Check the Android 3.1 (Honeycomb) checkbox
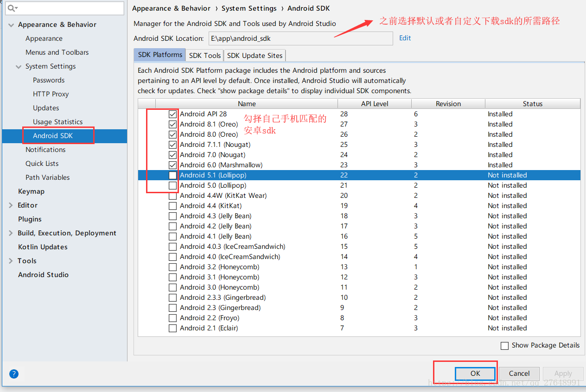 click(x=173, y=277)
